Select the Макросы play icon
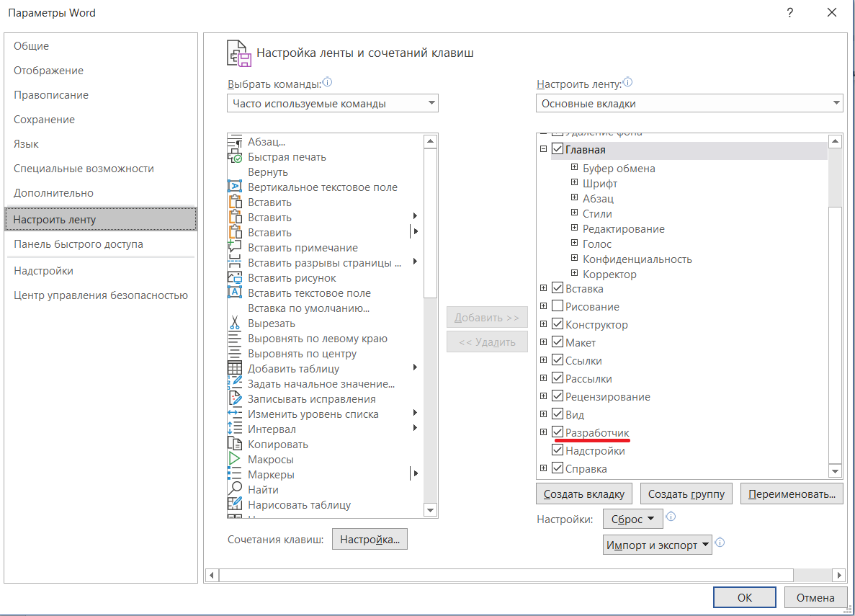Screen dimensions: 855x616 235,459
